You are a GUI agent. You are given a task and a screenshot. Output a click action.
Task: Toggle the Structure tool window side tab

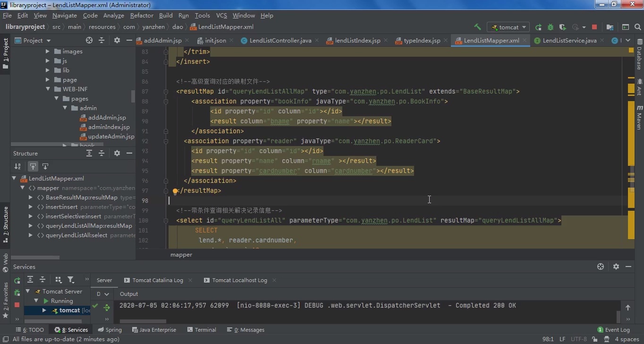coord(6,223)
